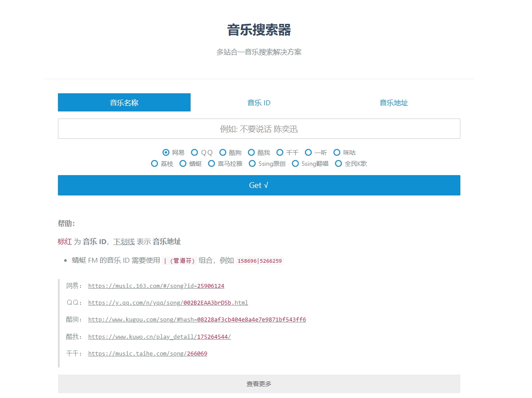
Task: Choose 酷狗 as search source
Action: tap(223, 152)
